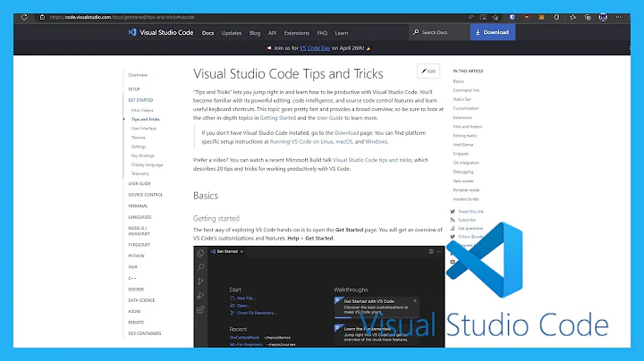Jump to Command line in the article contents
644x361 pixels.
(466, 90)
